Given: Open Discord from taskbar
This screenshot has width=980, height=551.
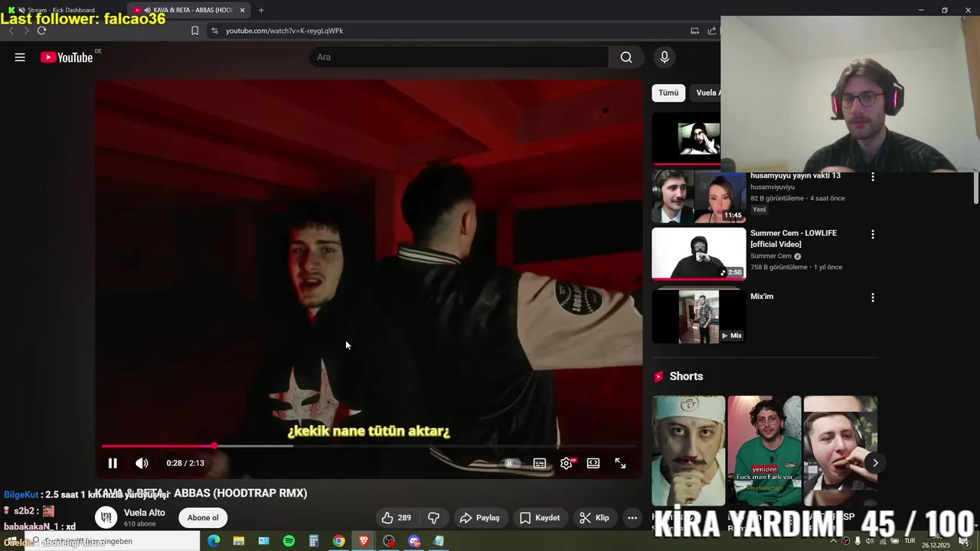Looking at the screenshot, I should (x=414, y=541).
